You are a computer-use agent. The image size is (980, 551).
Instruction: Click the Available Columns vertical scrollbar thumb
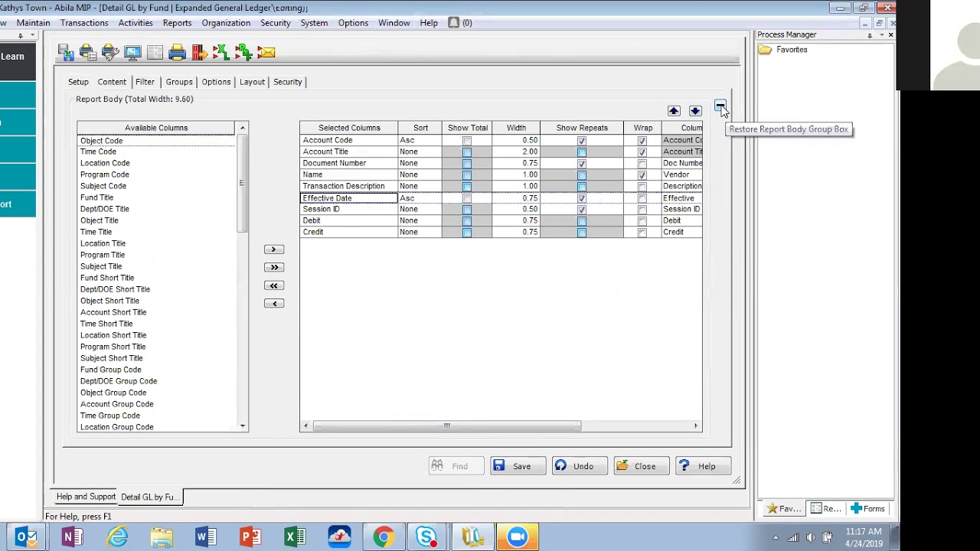(x=242, y=183)
